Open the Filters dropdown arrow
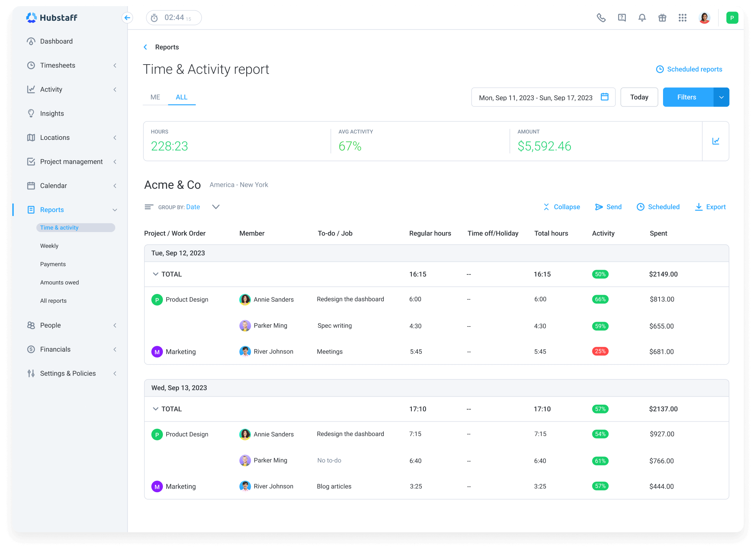This screenshot has width=756, height=551. [721, 97]
